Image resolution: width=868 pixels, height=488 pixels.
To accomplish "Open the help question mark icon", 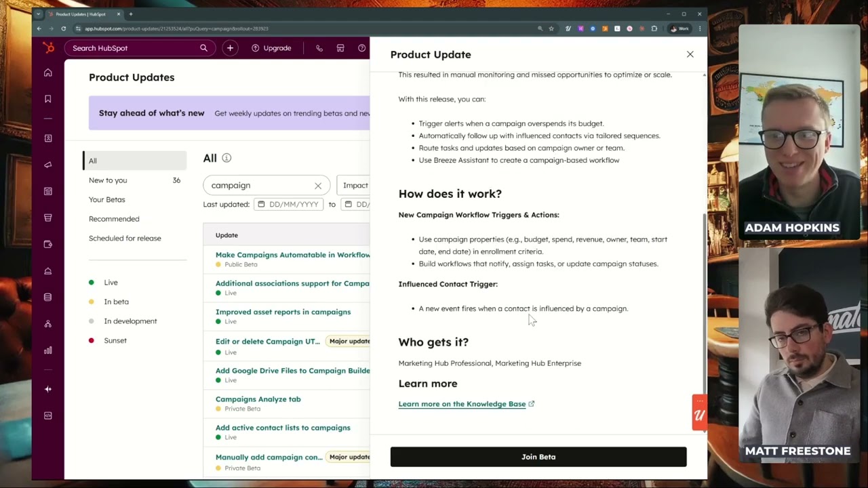I will [361, 48].
